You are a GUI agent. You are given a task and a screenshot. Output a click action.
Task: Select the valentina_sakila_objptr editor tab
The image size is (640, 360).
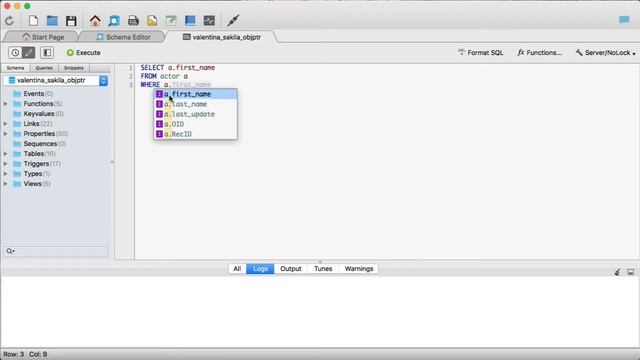coord(222,37)
